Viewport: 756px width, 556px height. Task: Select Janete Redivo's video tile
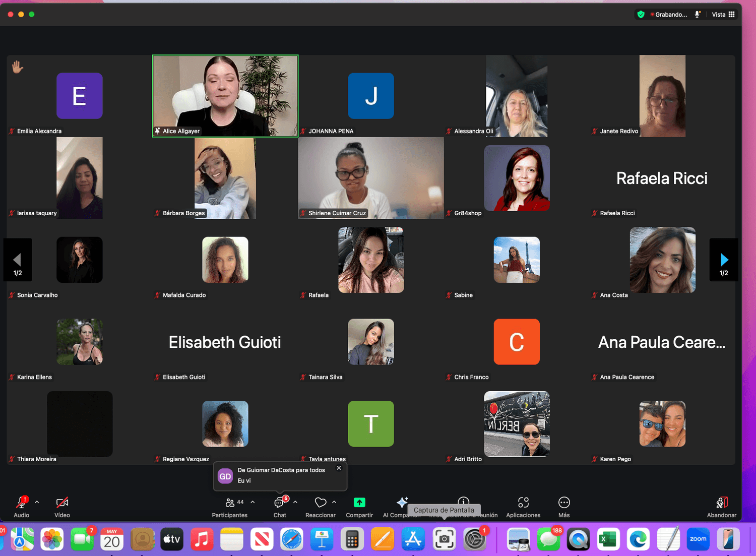(662, 96)
